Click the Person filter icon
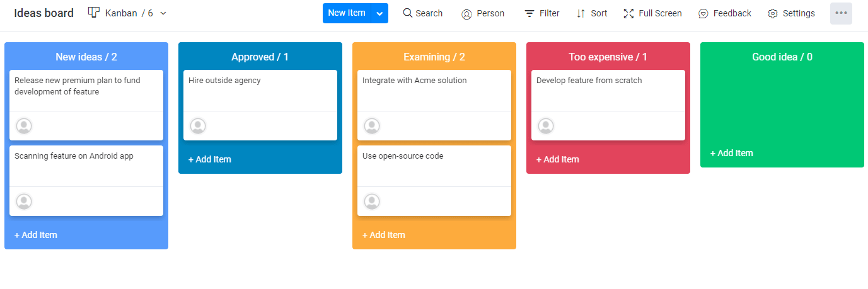The image size is (868, 289). click(466, 14)
